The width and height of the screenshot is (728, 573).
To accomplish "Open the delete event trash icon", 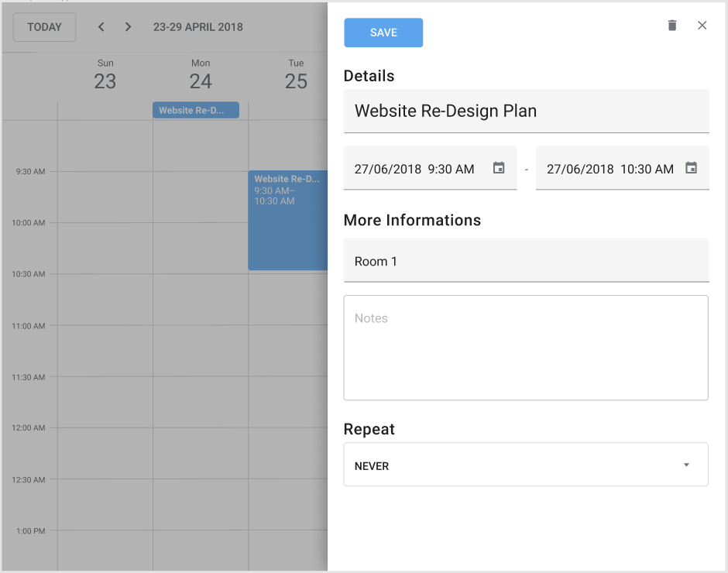I will 671,25.
